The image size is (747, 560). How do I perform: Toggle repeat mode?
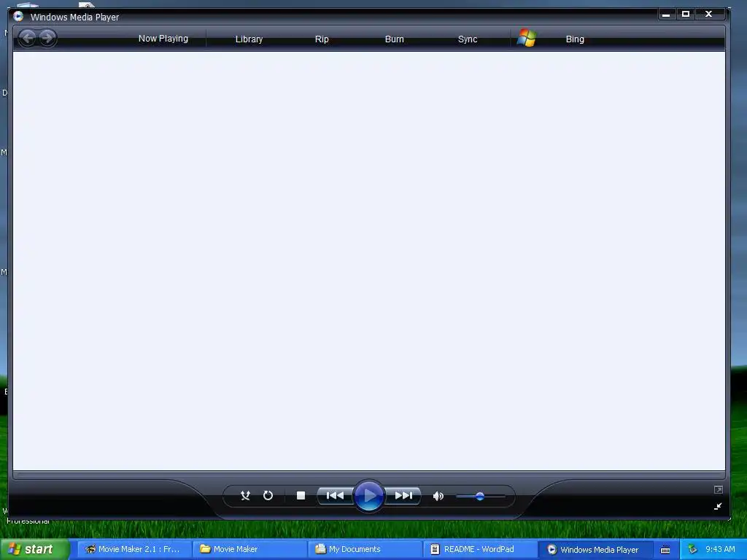click(268, 496)
